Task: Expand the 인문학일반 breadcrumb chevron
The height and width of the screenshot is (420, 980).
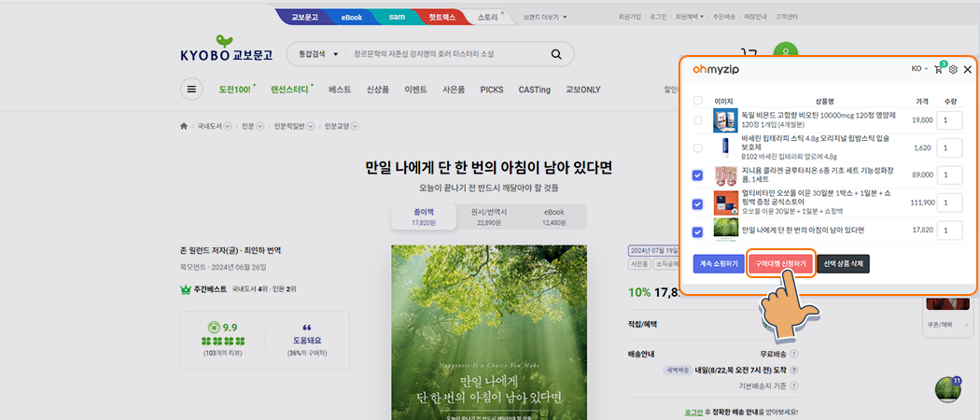Action: (310, 126)
